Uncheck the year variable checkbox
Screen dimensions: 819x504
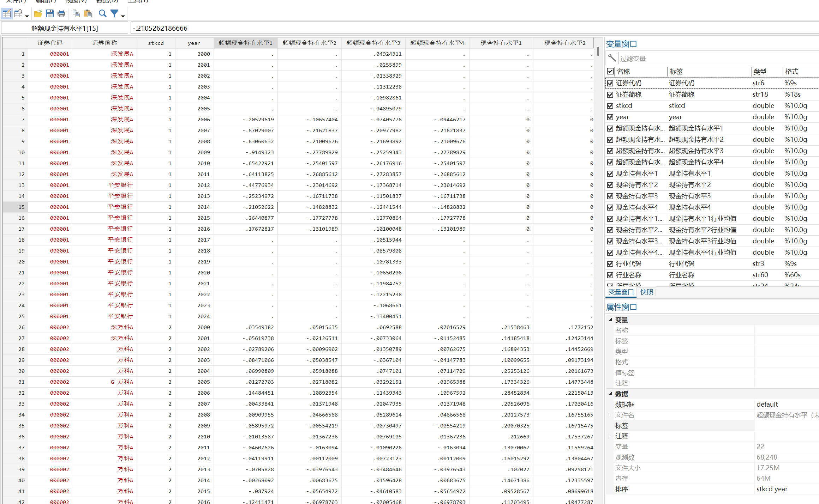click(610, 117)
